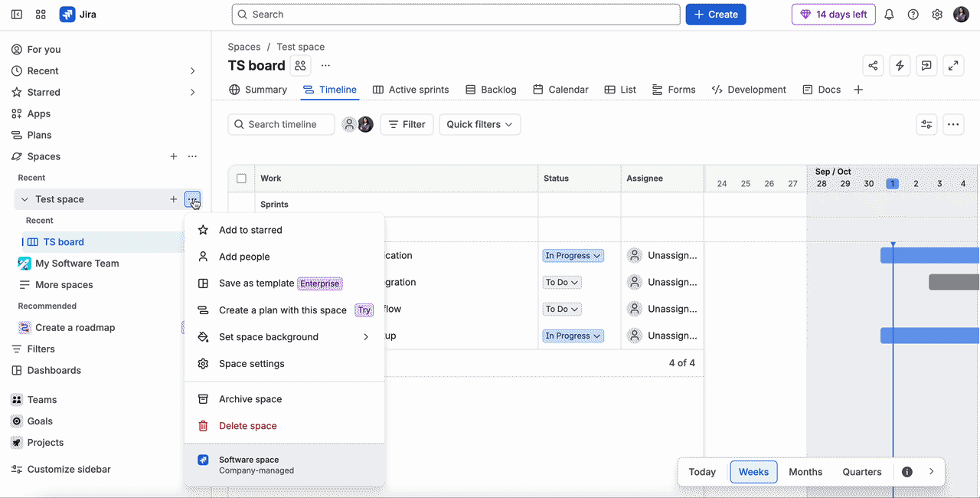Open the My Software Team space
This screenshot has width=980, height=498.
coord(77,264)
